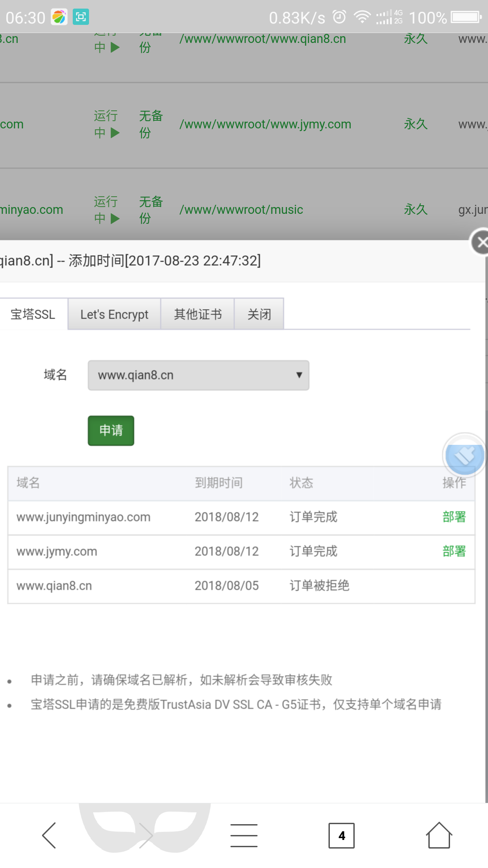Click 永久 in the music row
This screenshot has width=488, height=868.
click(x=416, y=209)
